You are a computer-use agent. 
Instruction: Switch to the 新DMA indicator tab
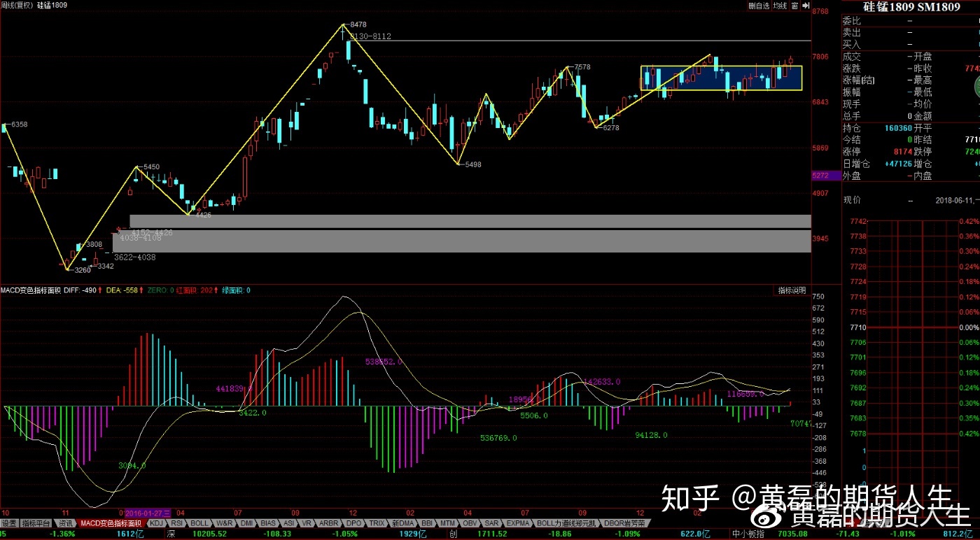coord(403,523)
